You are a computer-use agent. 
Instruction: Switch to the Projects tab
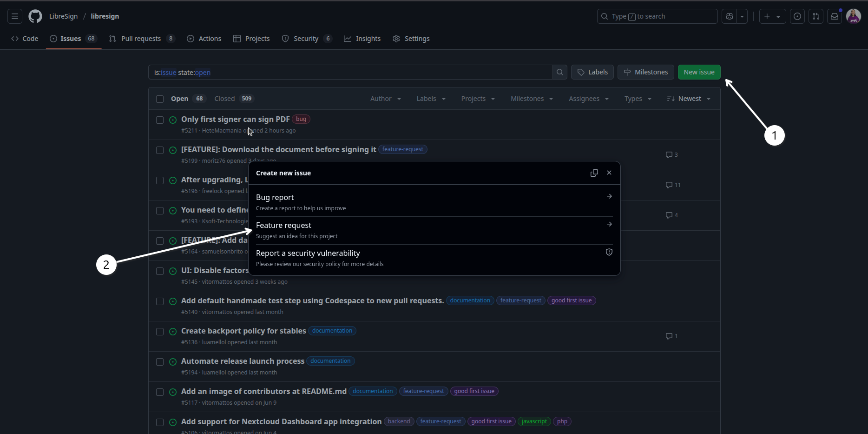[x=251, y=39]
